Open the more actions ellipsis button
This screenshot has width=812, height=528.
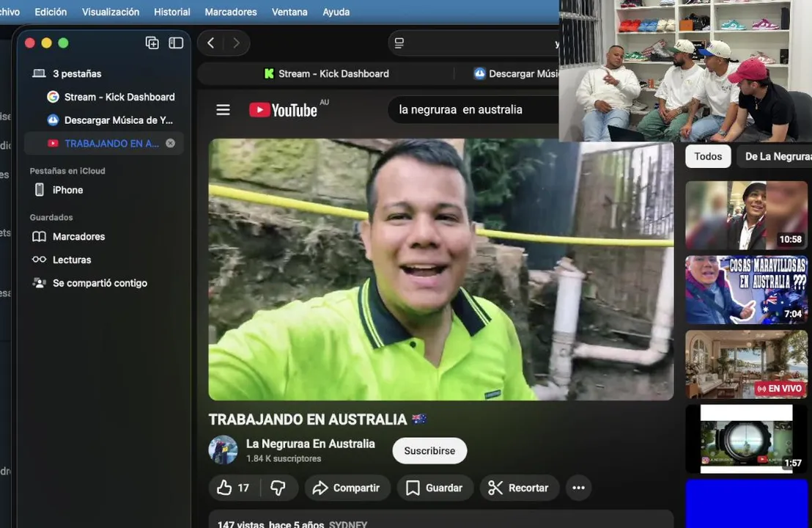[578, 488]
